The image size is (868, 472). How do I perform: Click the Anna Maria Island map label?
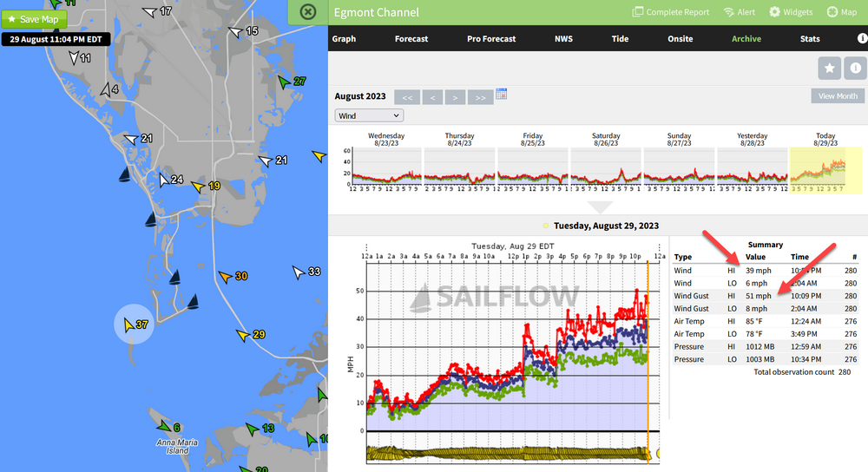pyautogui.click(x=177, y=446)
